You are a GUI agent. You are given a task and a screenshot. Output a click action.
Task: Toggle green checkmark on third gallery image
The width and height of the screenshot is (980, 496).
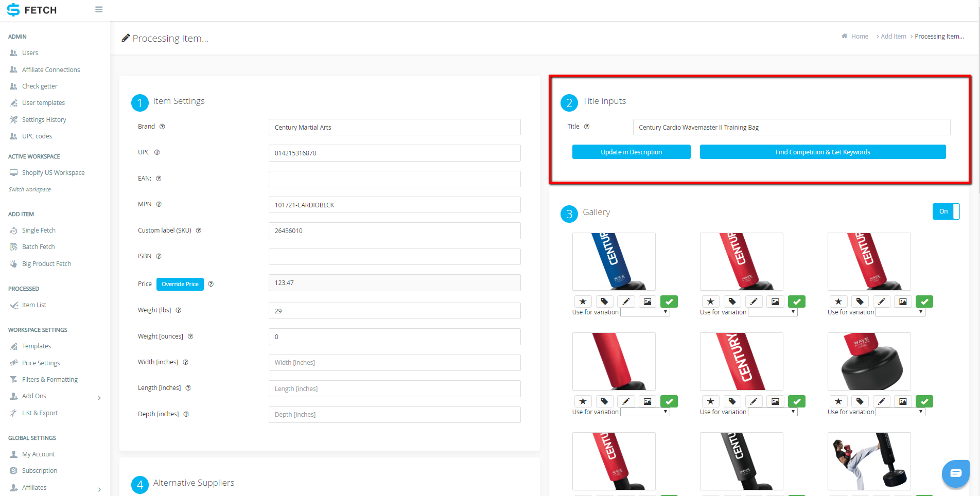coord(924,302)
